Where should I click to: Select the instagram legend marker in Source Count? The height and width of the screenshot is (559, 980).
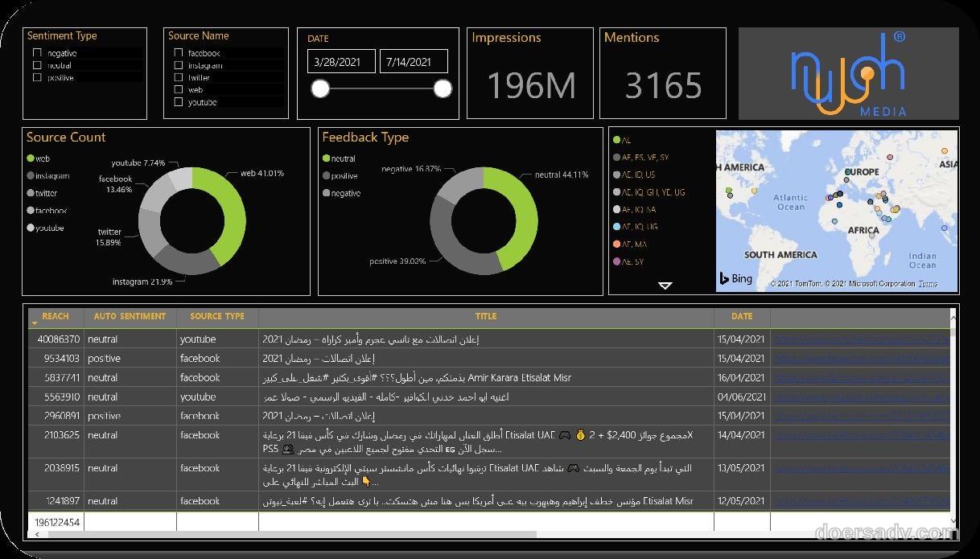pyautogui.click(x=31, y=176)
